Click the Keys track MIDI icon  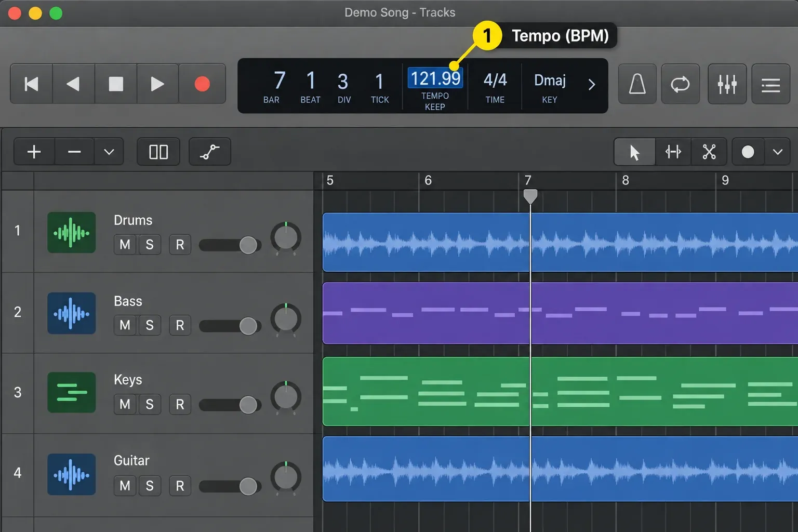click(x=72, y=392)
